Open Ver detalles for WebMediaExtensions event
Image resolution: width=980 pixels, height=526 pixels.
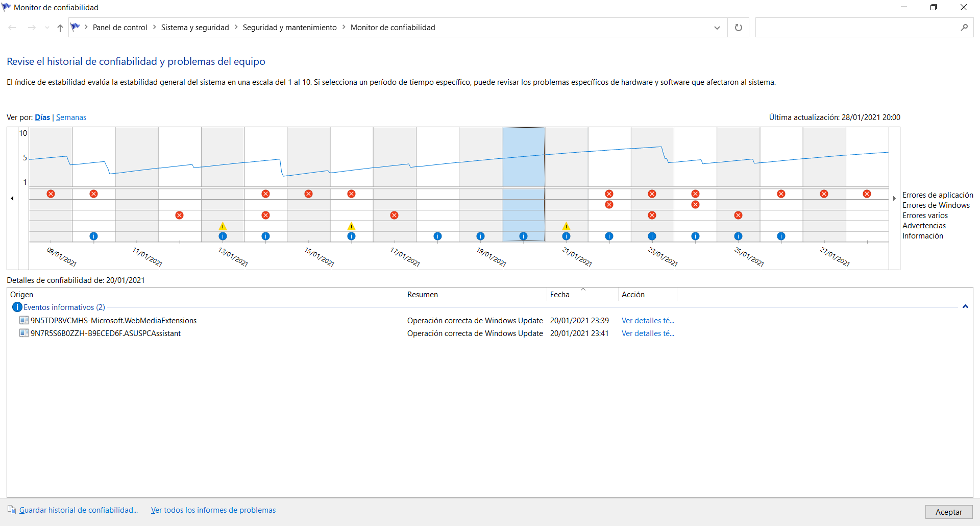click(648, 321)
